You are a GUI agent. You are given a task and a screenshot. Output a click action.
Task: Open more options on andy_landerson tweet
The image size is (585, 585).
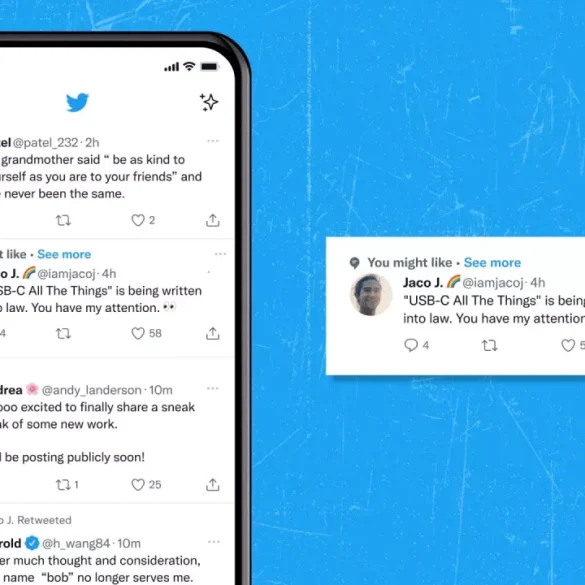(x=213, y=388)
